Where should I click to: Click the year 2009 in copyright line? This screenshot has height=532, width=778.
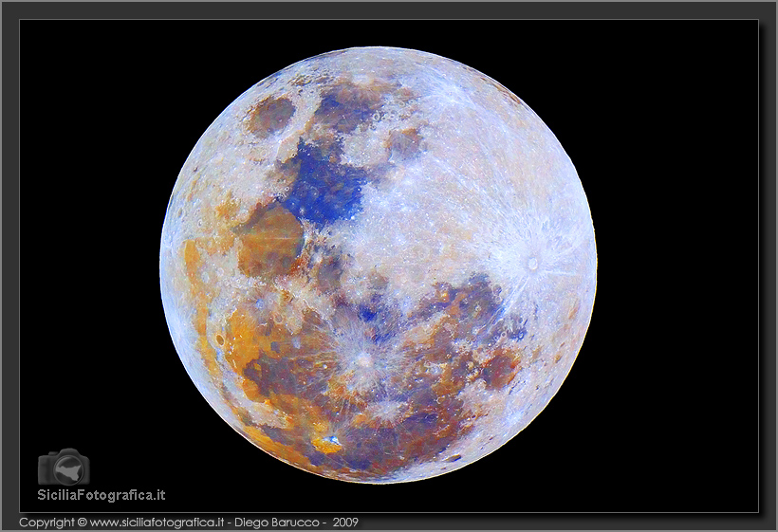point(345,523)
